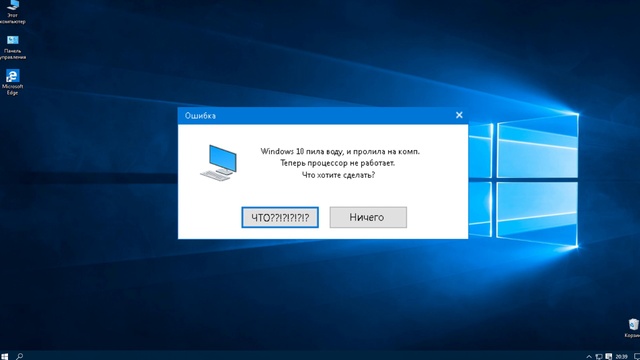The image size is (640, 360).
Task: Open the Windows Start menu
Action: click(4, 356)
